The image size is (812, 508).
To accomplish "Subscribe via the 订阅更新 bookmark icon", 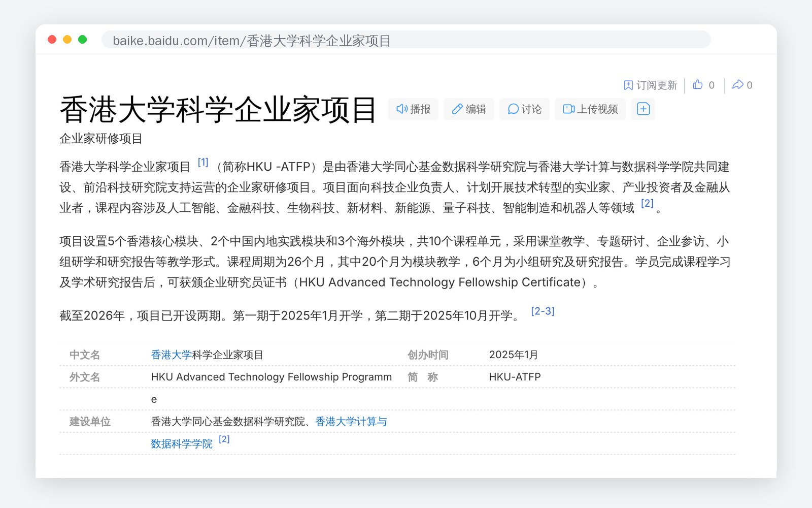I will coord(628,85).
